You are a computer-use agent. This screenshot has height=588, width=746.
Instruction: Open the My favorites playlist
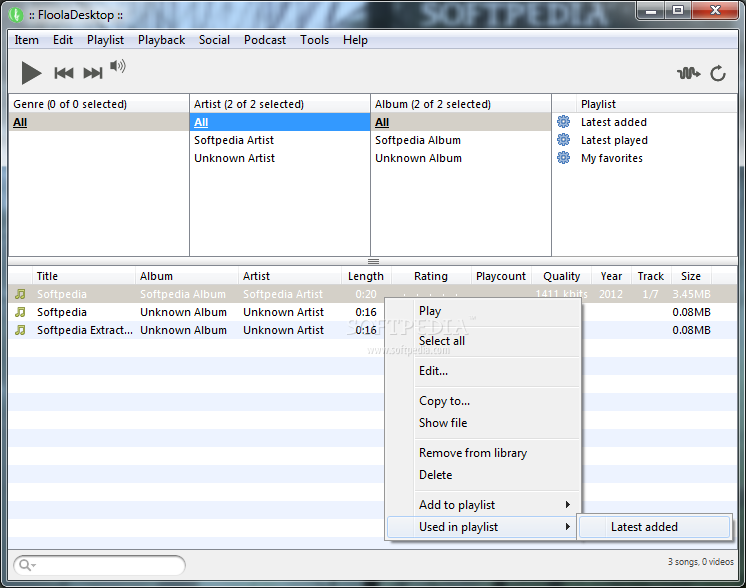click(x=611, y=158)
